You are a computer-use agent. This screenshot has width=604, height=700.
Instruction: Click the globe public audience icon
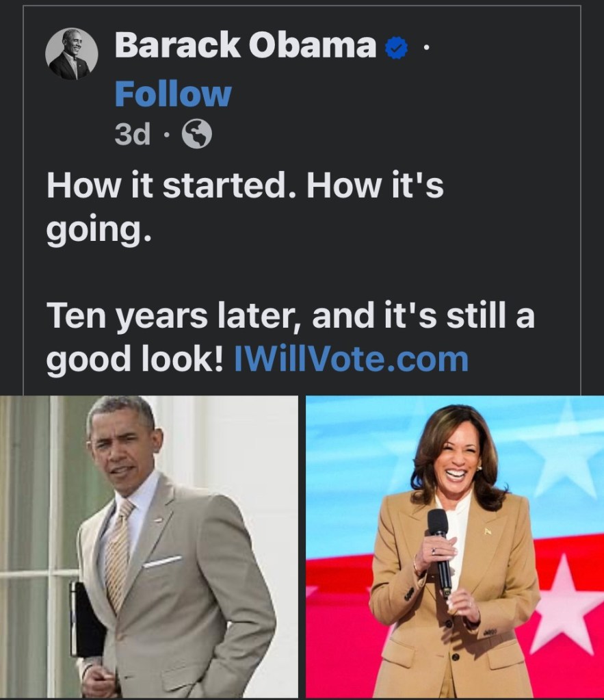click(196, 135)
